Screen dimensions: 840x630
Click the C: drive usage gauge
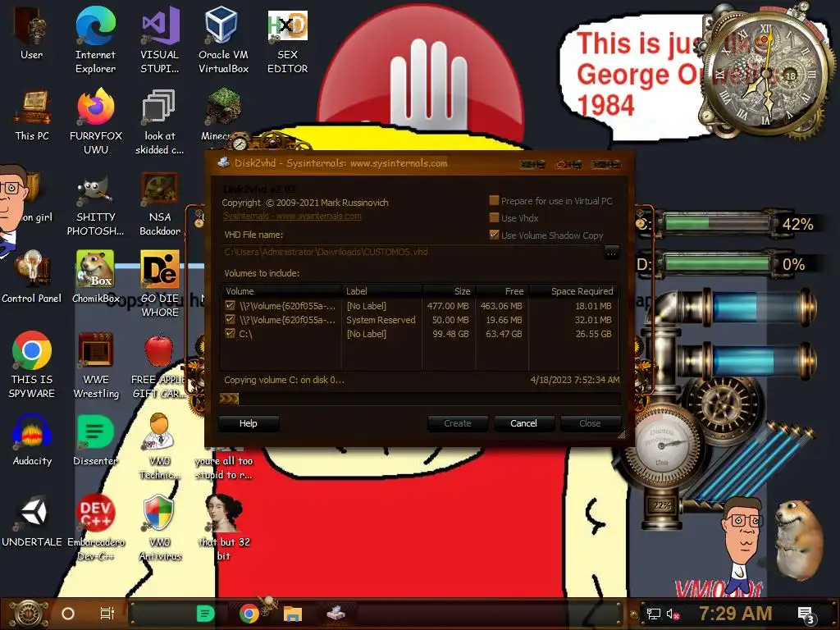point(718,222)
